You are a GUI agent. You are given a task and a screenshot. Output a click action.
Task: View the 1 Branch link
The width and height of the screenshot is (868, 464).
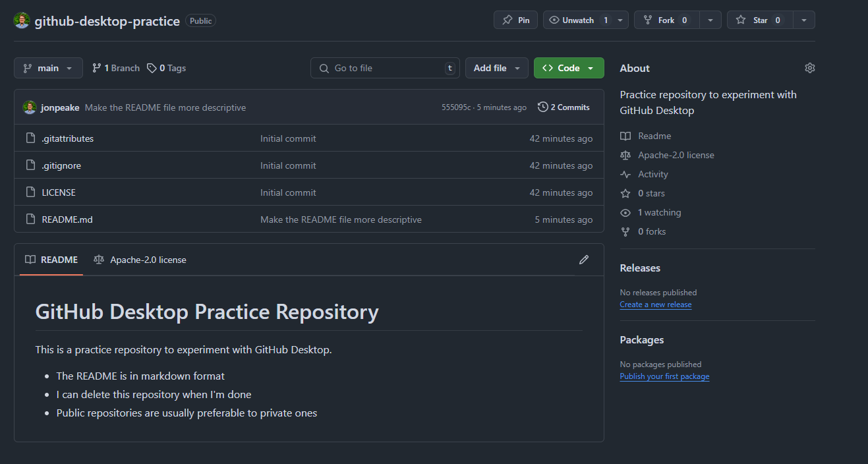pyautogui.click(x=116, y=68)
